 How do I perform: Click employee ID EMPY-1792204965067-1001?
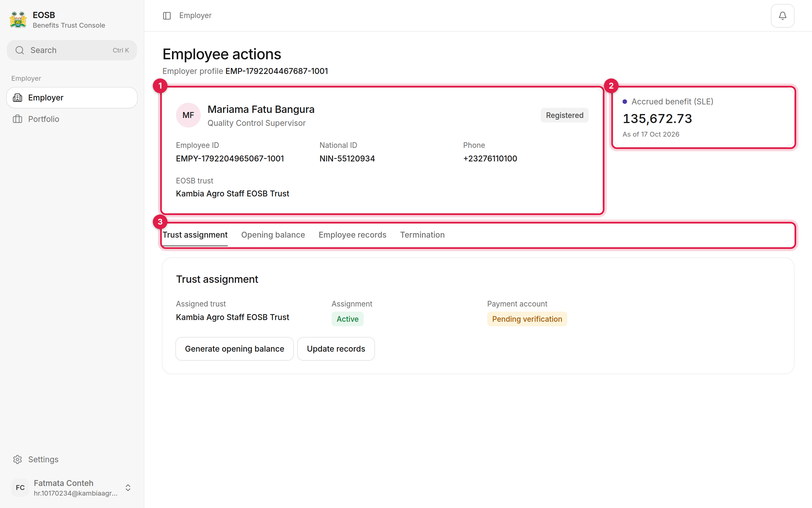tap(230, 159)
